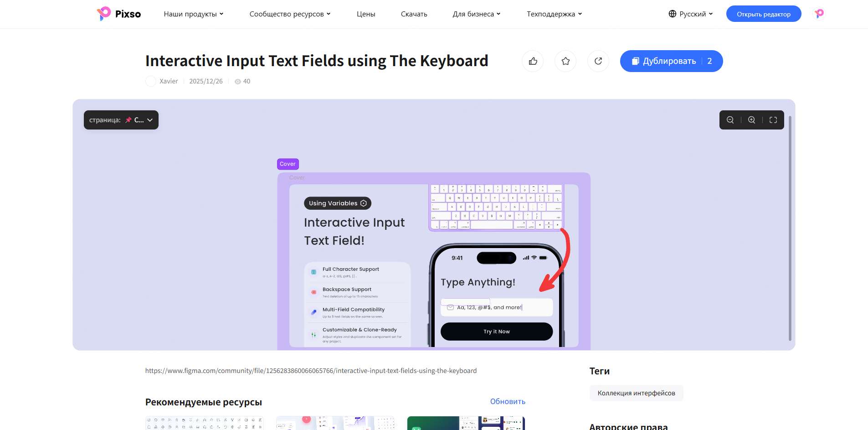Click the figma.com community file URL
This screenshot has height=430, width=868.
point(311,371)
